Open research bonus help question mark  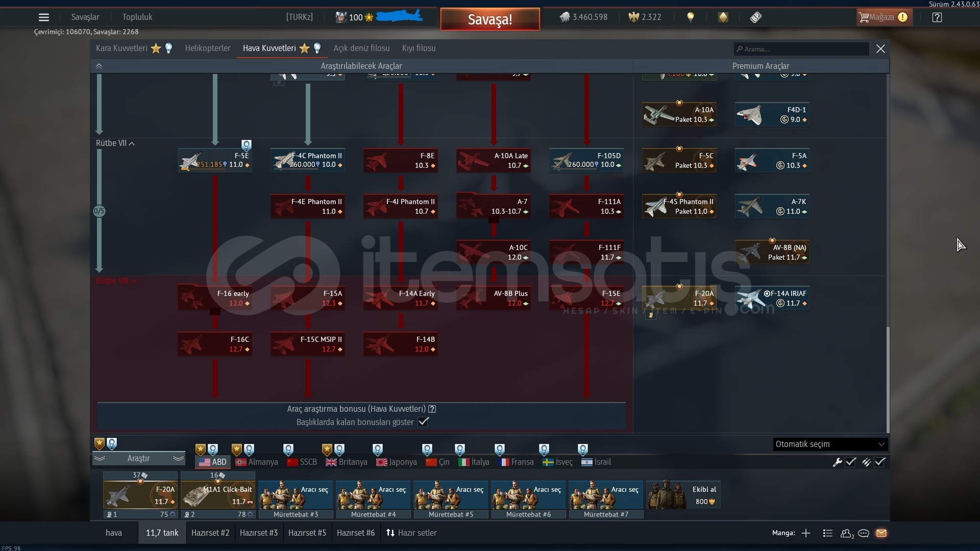(x=432, y=409)
